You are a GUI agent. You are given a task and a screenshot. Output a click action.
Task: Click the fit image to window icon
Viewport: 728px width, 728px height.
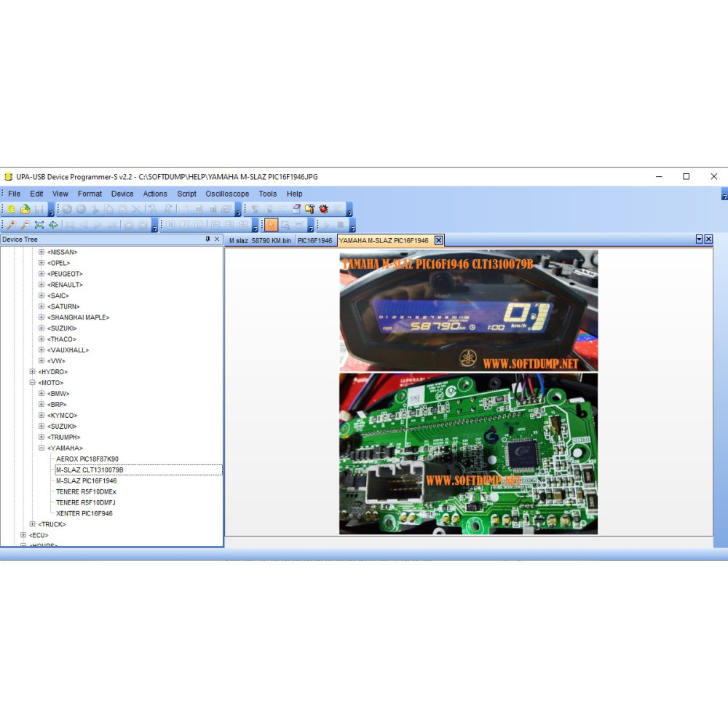click(39, 225)
